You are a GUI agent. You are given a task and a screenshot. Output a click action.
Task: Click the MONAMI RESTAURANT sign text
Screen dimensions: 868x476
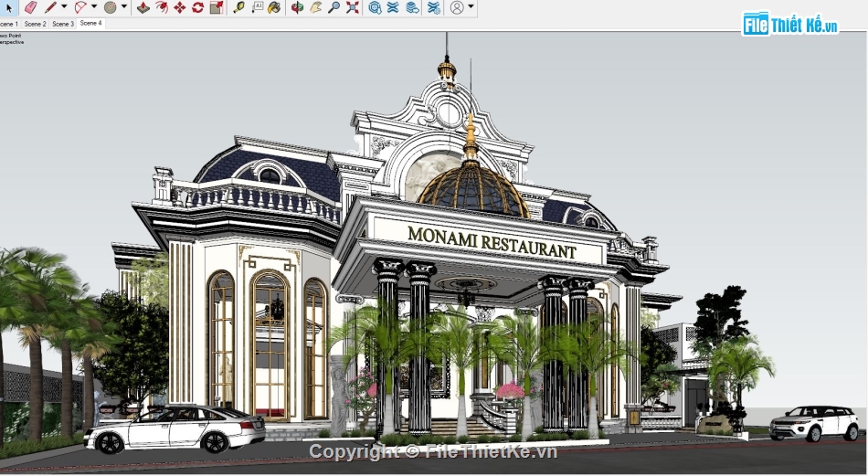492,242
